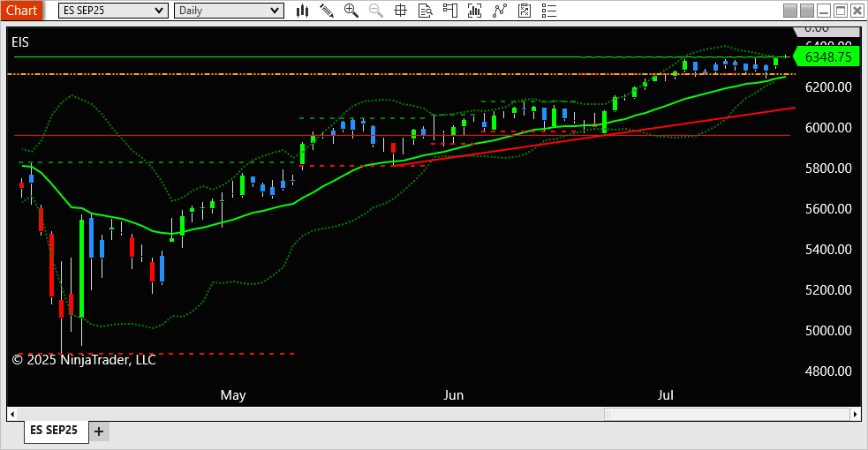
Task: Click the first gray window link button
Action: [x=790, y=11]
